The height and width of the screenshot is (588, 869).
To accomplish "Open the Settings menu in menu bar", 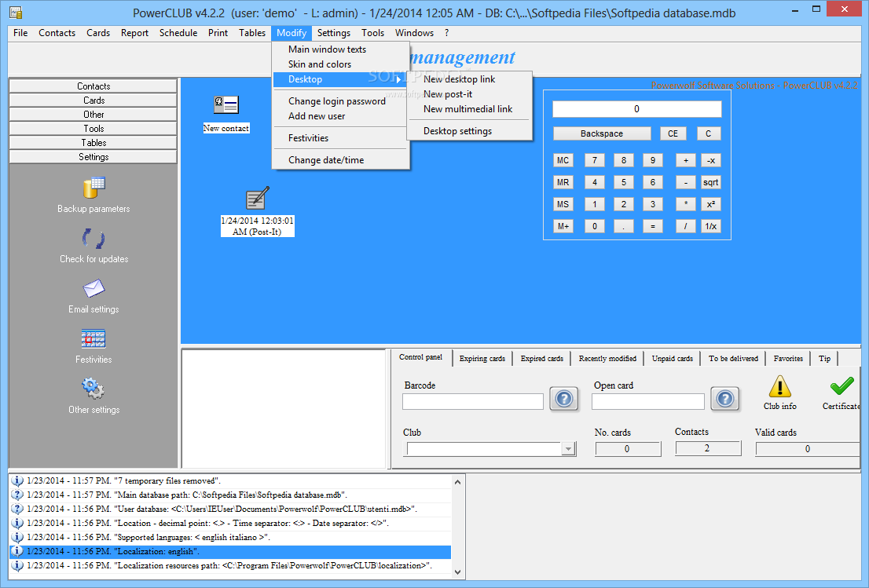I will [x=334, y=33].
